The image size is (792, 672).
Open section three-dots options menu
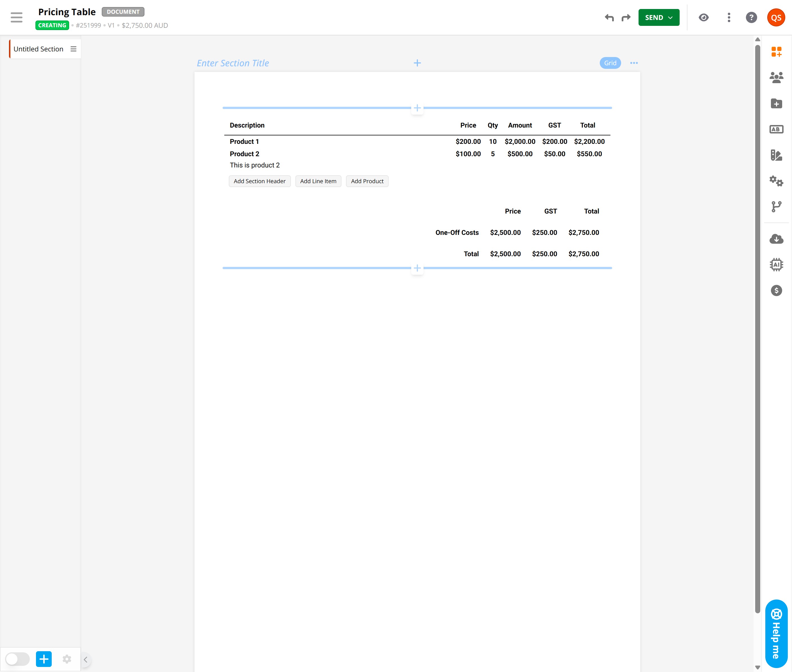coord(633,63)
